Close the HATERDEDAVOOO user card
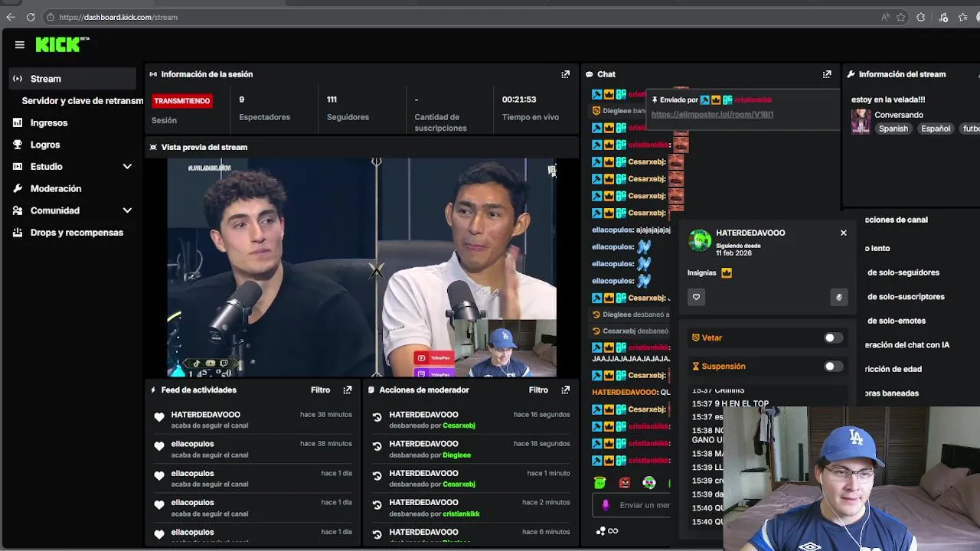 point(844,233)
